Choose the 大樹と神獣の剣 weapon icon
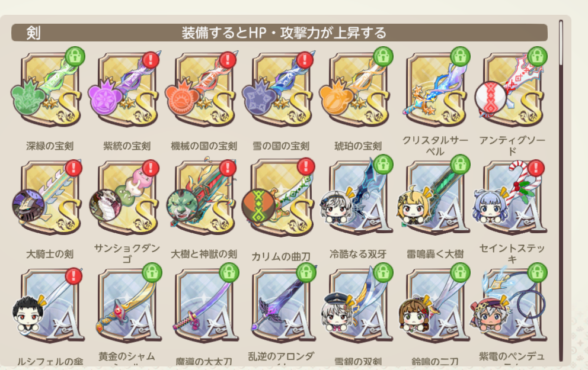This screenshot has height=370, width=588. pyautogui.click(x=204, y=198)
